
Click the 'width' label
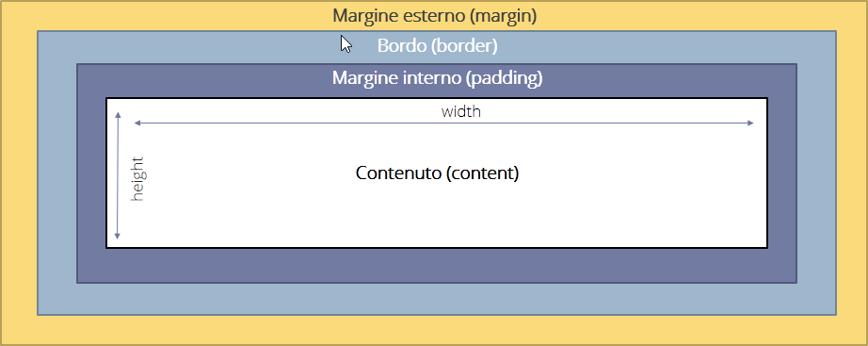click(461, 111)
